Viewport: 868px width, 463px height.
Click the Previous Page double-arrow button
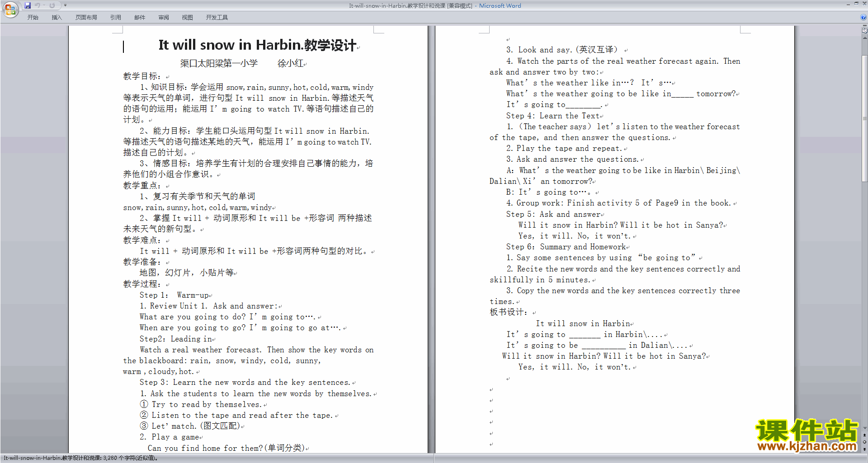coord(864,435)
